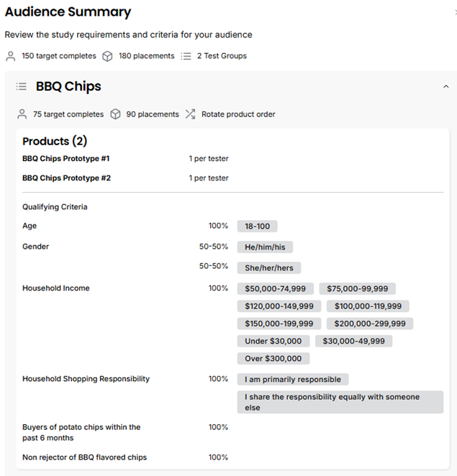The image size is (457, 476).
Task: Click the Over $300,000 income chip
Action: point(273,359)
